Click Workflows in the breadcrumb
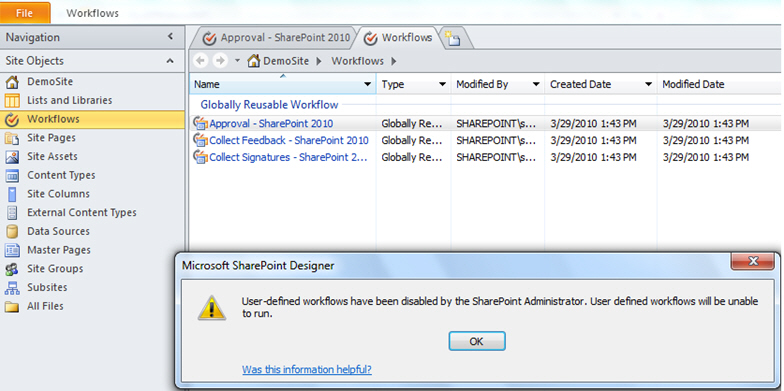The width and height of the screenshot is (784, 391). [x=358, y=61]
